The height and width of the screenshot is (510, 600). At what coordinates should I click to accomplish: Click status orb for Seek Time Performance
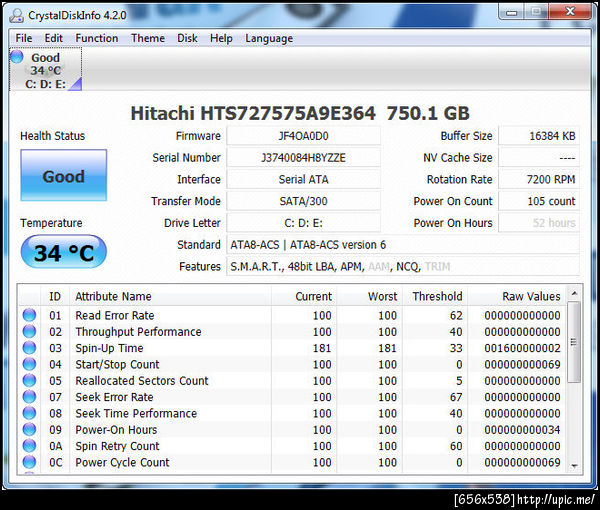click(x=29, y=413)
